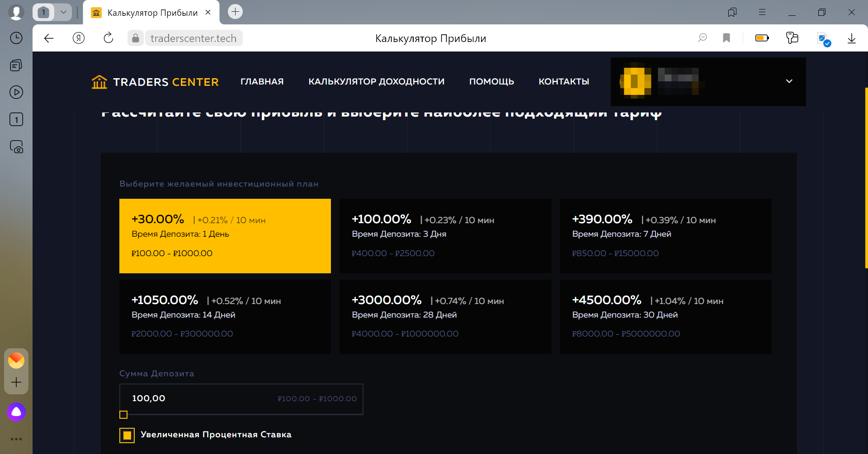Expand the browser menu with three lines
Viewport: 868px width, 454px height.
tap(762, 12)
